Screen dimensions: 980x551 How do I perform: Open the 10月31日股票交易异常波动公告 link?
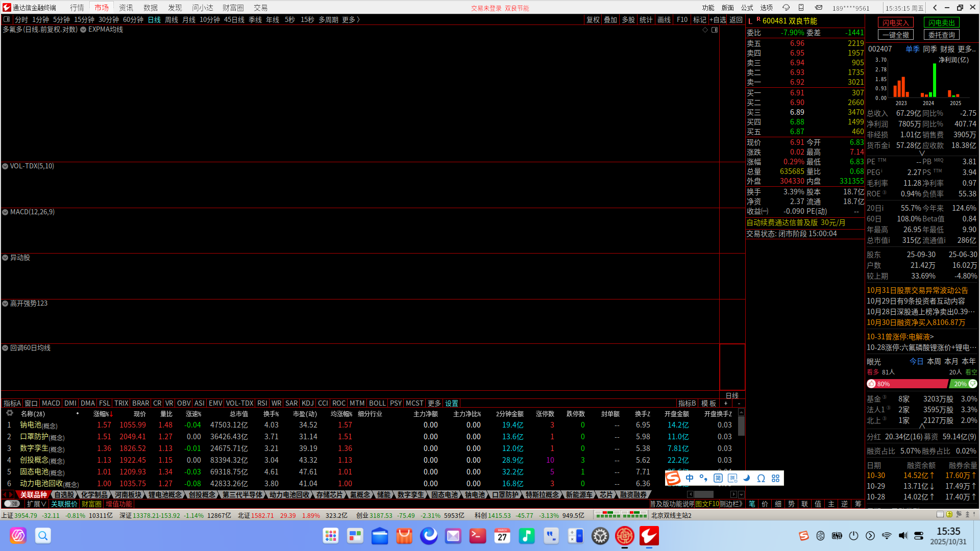coord(917,290)
